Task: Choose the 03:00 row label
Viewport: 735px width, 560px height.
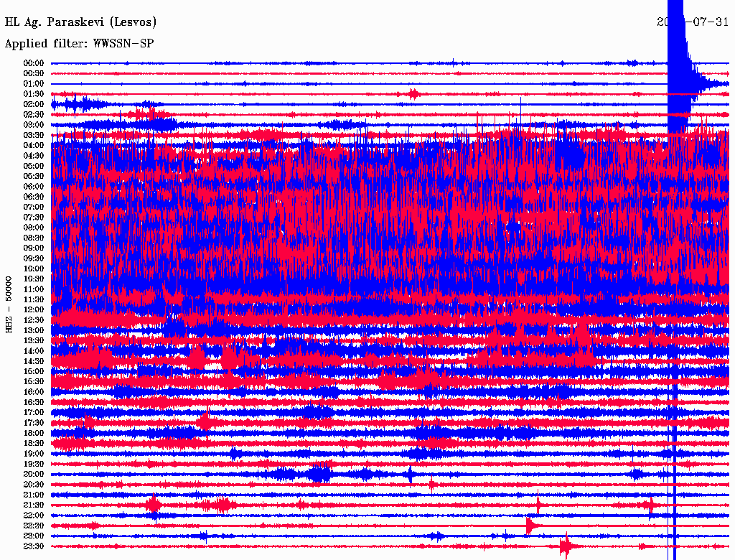Action: pyautogui.click(x=34, y=125)
